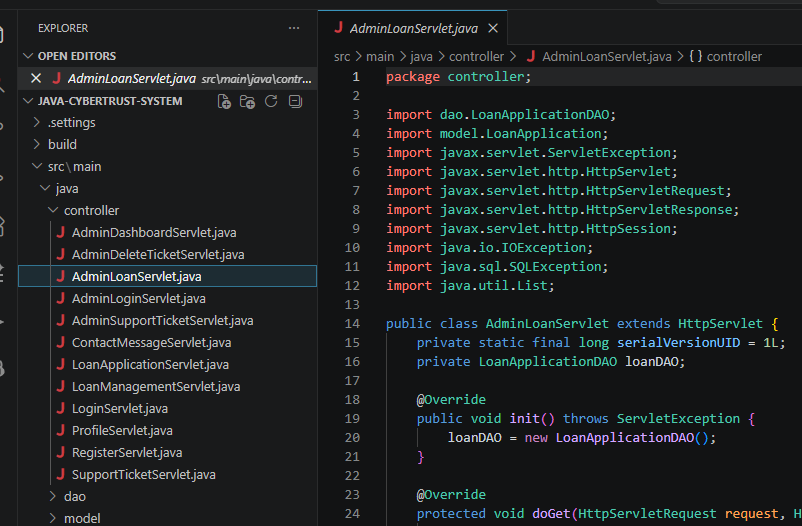Image resolution: width=802 pixels, height=526 pixels.
Task: Expand the .settings folder
Action: click(x=71, y=123)
